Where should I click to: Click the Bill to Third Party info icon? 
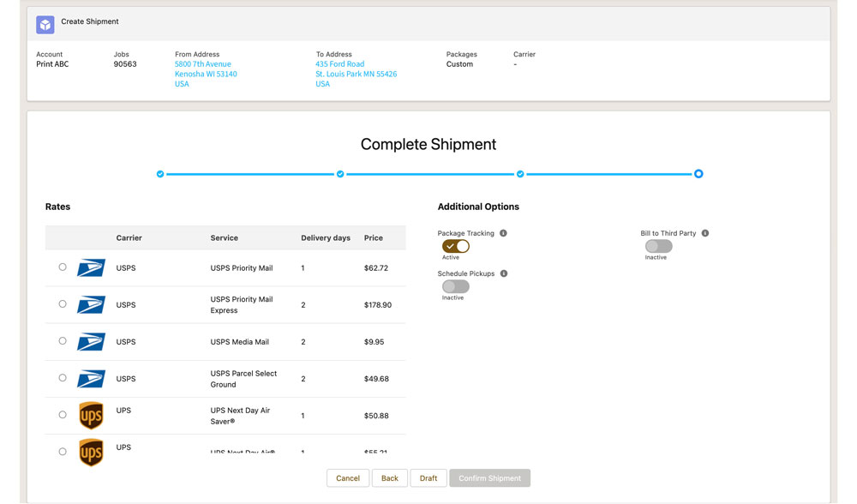coord(705,233)
